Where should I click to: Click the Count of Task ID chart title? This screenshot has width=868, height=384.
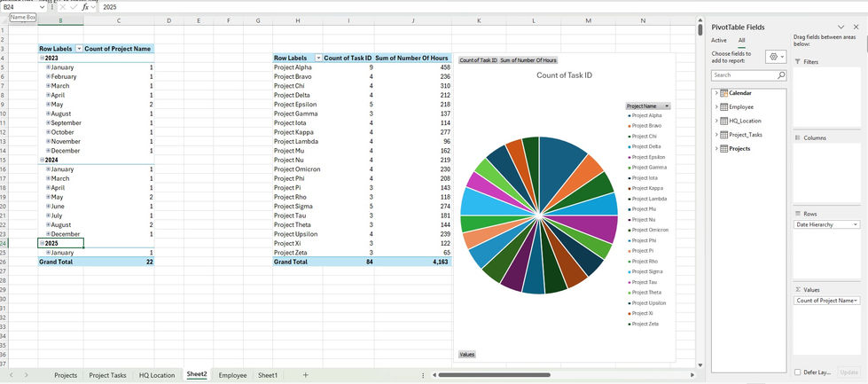pyautogui.click(x=564, y=75)
